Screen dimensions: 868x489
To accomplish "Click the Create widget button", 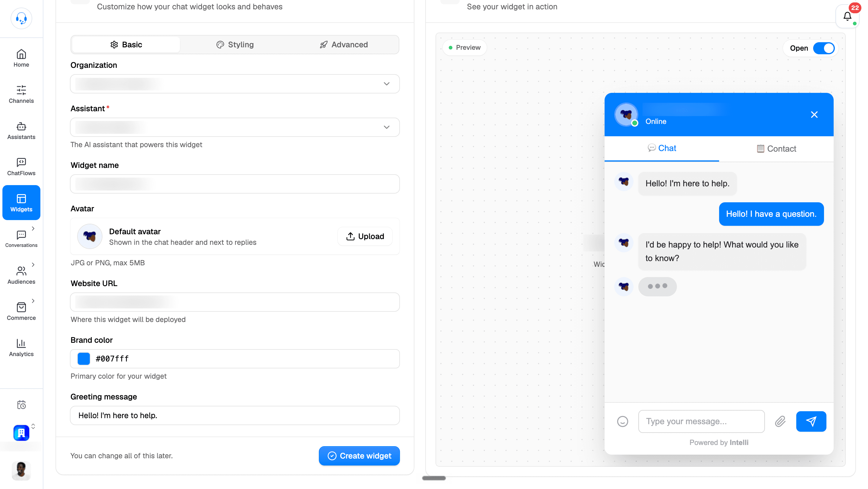I will tap(359, 456).
